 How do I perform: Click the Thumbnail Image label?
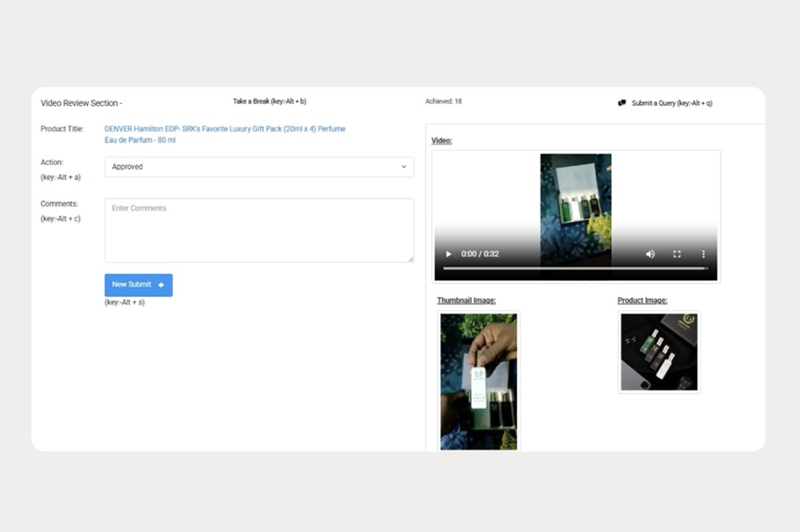466,301
